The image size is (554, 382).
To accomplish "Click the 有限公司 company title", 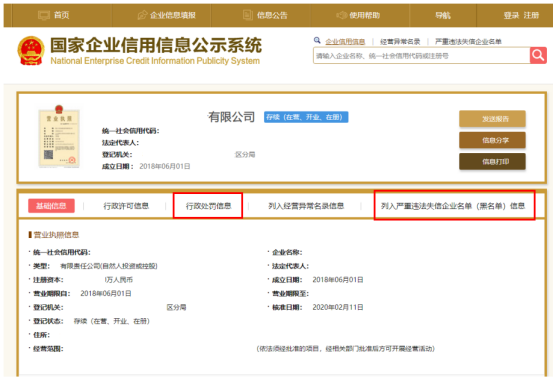I will (231, 117).
